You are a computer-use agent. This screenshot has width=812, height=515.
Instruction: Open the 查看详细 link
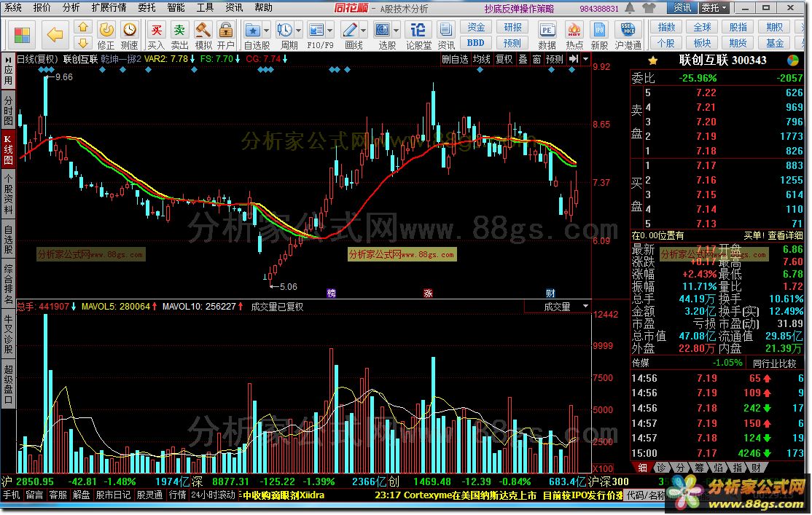click(x=785, y=235)
